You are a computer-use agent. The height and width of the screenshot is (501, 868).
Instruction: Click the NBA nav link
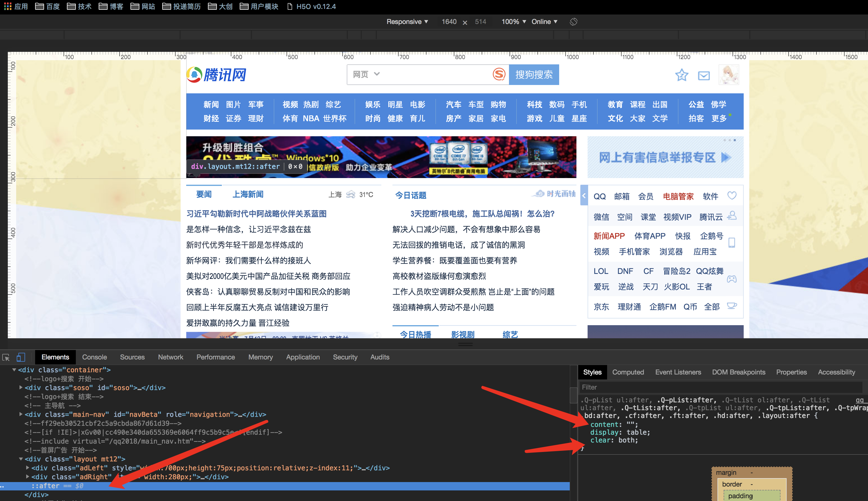311,118
